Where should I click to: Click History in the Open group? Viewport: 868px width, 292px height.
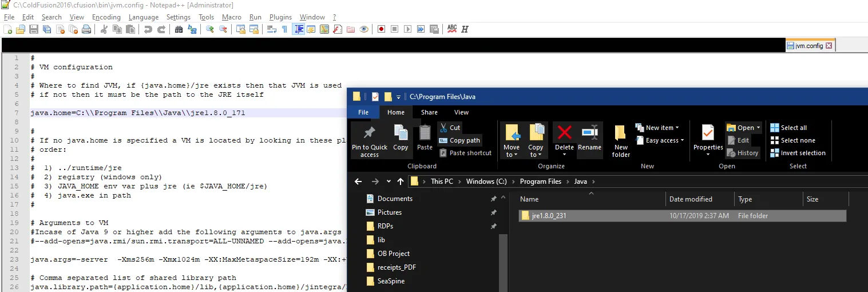click(743, 153)
